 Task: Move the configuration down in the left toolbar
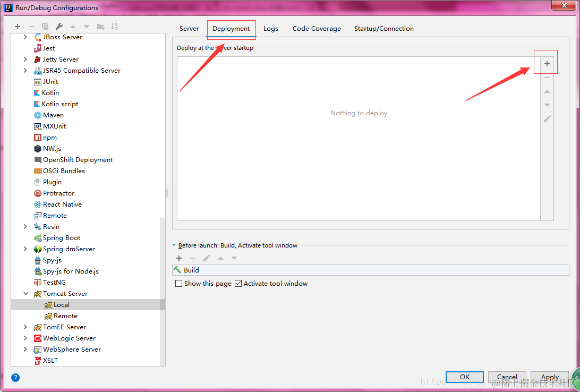pos(87,27)
